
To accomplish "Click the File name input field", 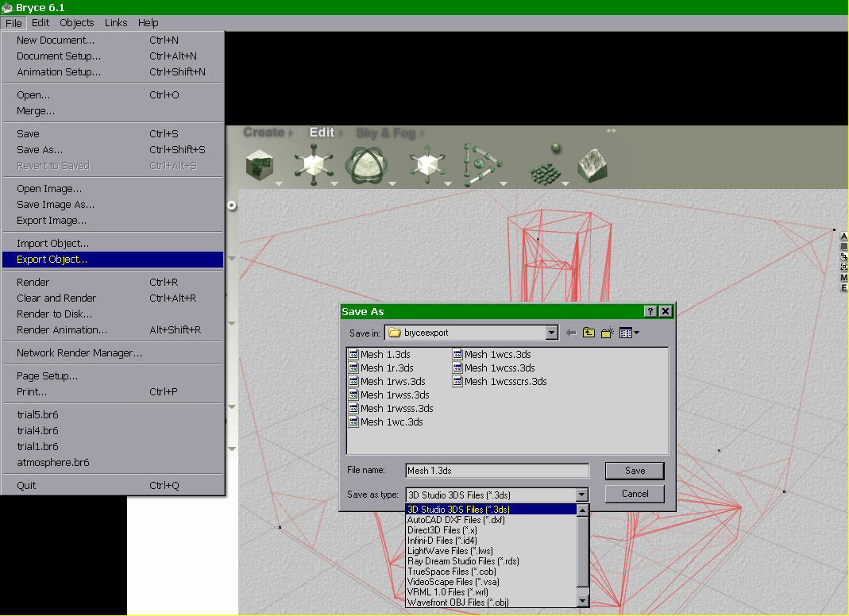I will point(496,471).
